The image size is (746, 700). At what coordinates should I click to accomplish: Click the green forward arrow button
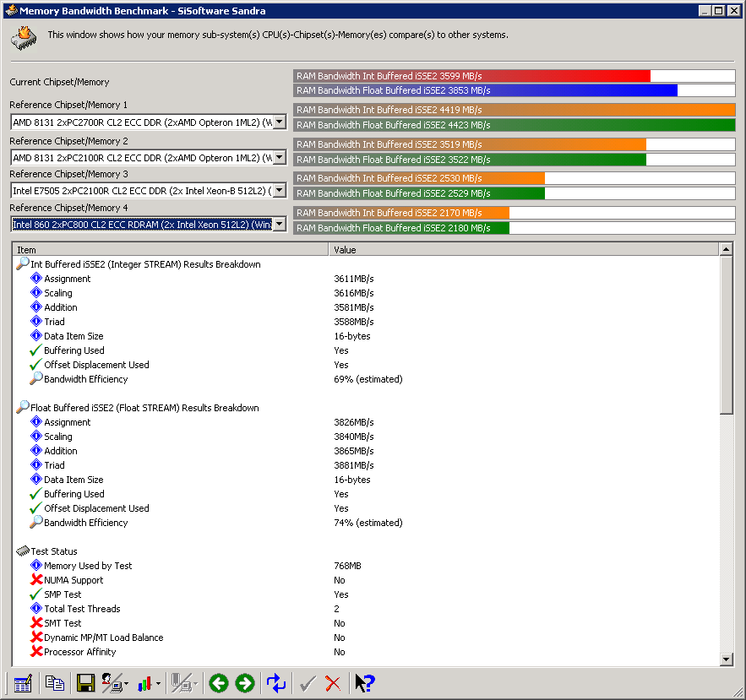tap(245, 683)
